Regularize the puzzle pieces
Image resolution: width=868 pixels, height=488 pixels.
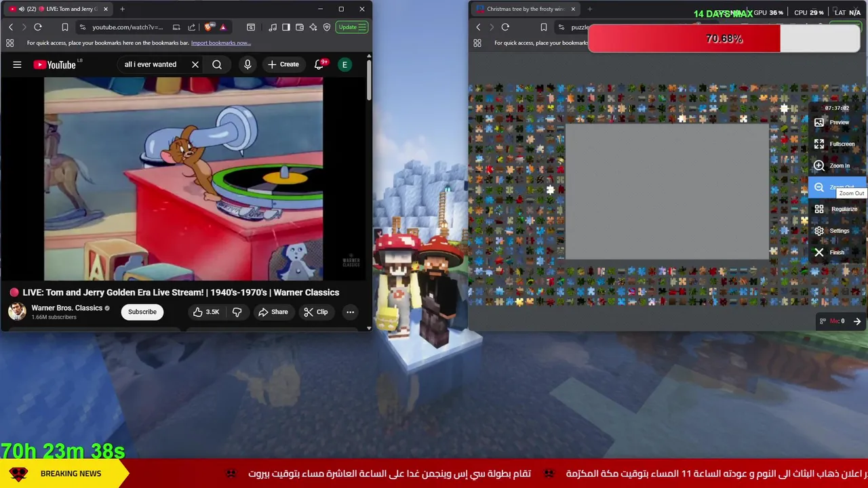tap(837, 209)
